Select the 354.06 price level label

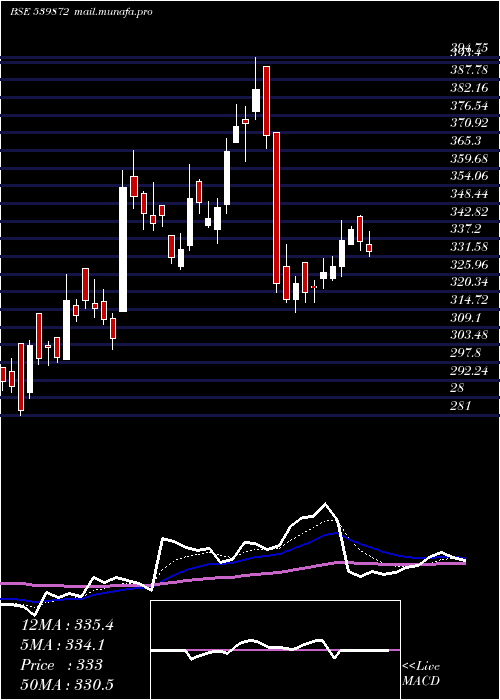[x=469, y=176]
